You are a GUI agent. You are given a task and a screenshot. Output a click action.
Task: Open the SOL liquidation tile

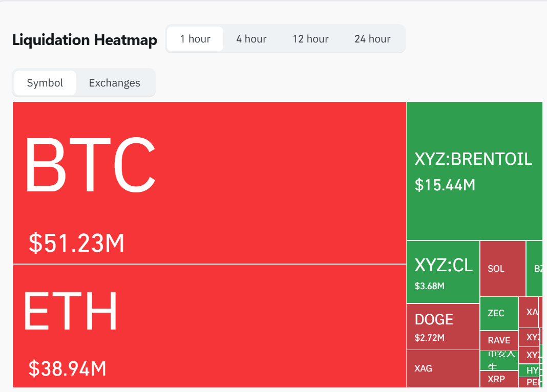coord(502,269)
